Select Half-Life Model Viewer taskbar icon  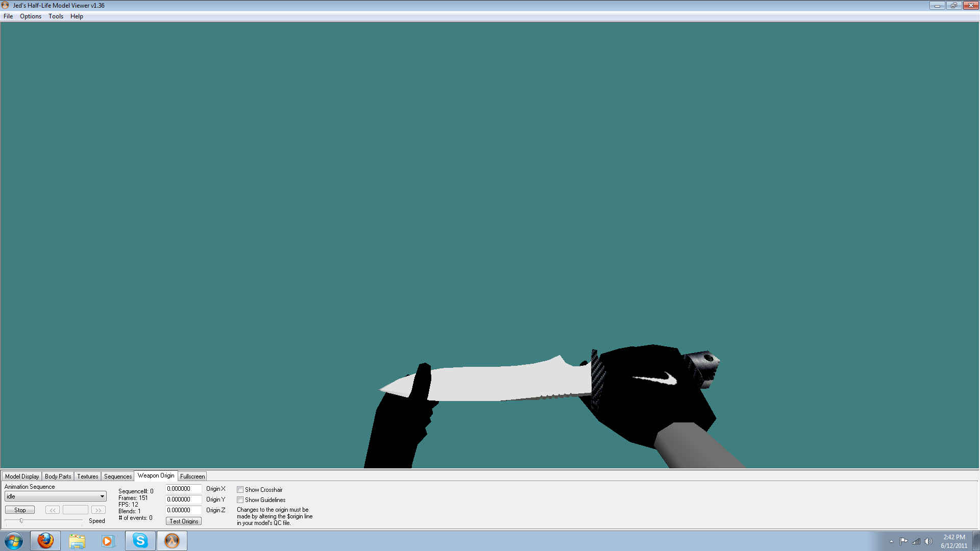pos(172,541)
